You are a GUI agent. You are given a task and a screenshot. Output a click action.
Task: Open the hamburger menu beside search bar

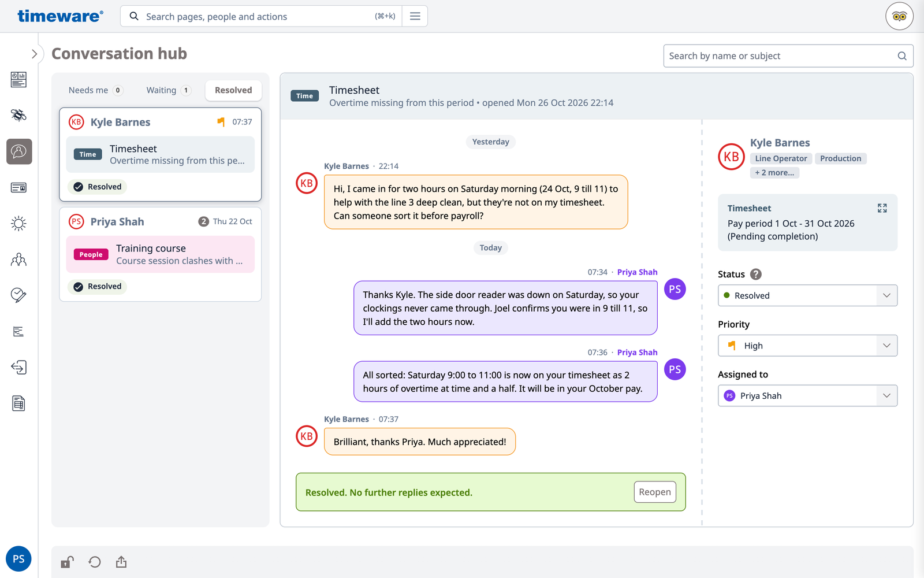415,16
